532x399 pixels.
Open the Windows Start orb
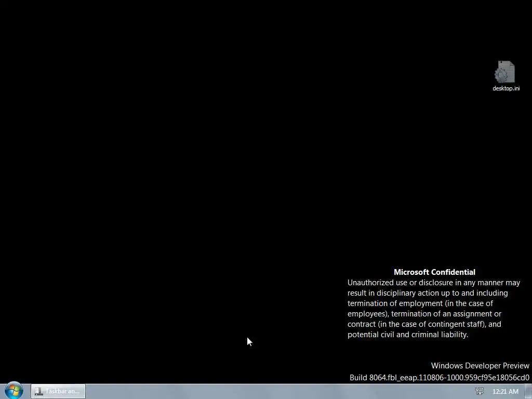point(14,391)
